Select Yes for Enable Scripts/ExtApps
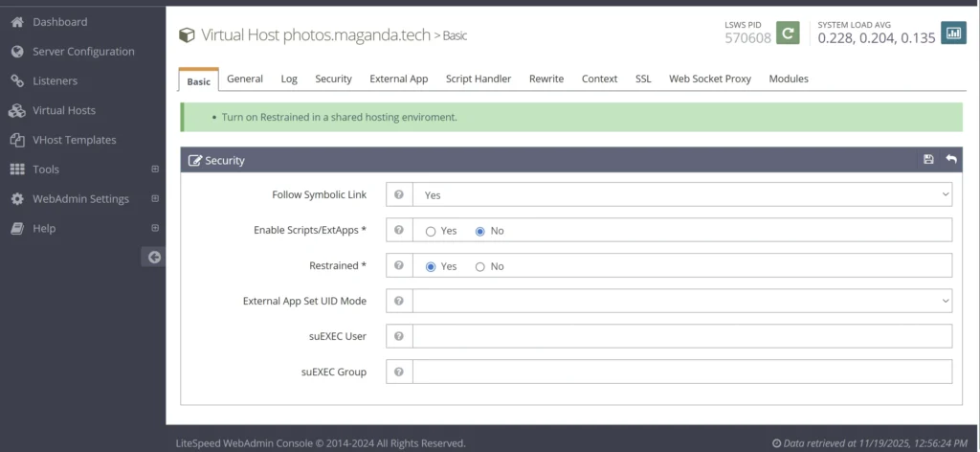Viewport: 980px width, 452px height. click(x=431, y=231)
